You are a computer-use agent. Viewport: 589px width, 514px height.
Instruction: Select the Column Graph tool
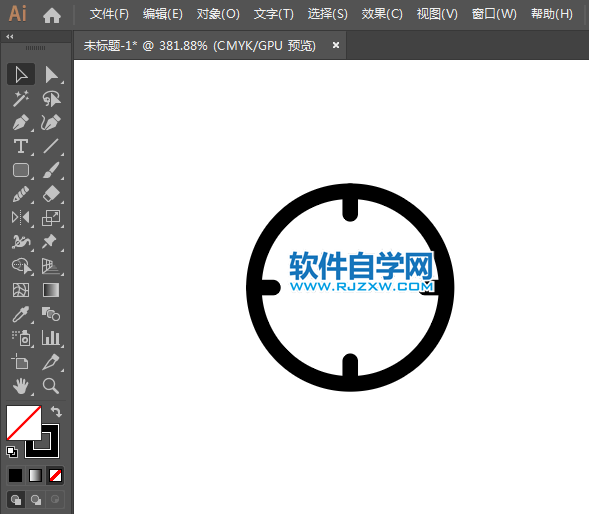[x=51, y=338]
